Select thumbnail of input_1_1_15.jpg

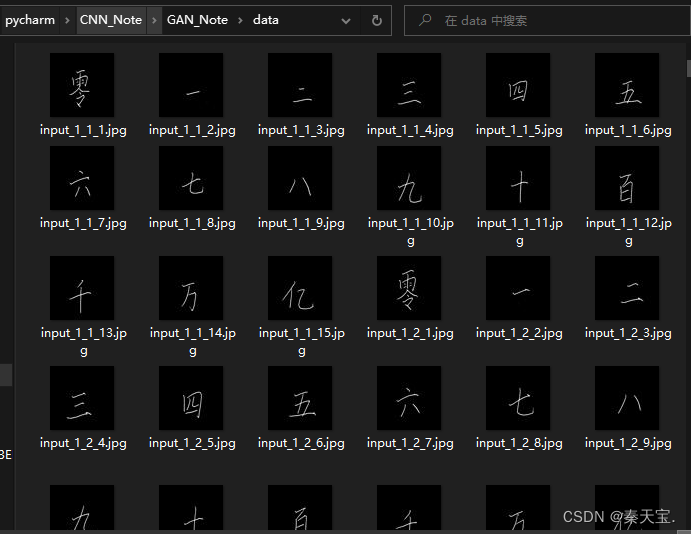point(300,288)
